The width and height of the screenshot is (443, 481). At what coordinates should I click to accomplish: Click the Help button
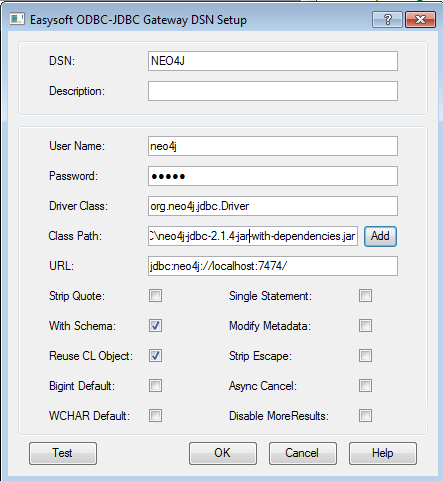383,453
